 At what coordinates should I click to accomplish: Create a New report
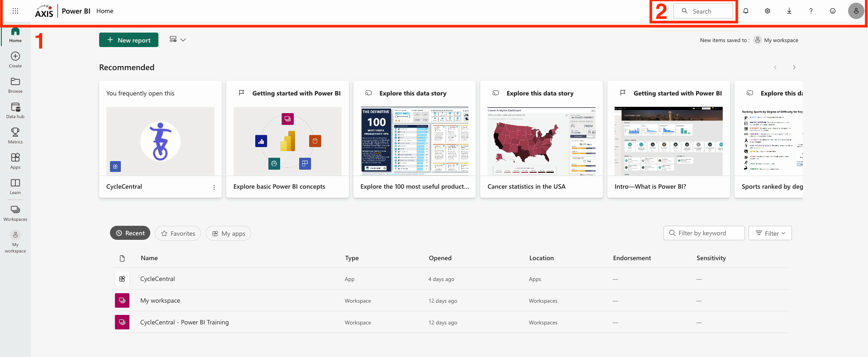(129, 40)
